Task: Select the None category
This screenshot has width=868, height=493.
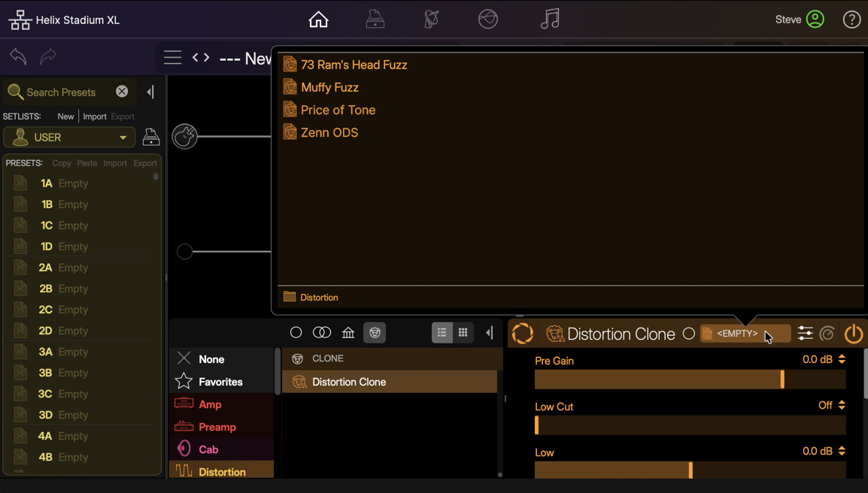Action: [221, 359]
